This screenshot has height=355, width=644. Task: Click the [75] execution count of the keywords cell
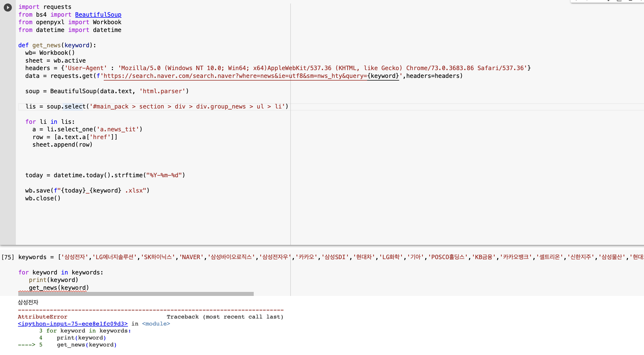[8, 257]
